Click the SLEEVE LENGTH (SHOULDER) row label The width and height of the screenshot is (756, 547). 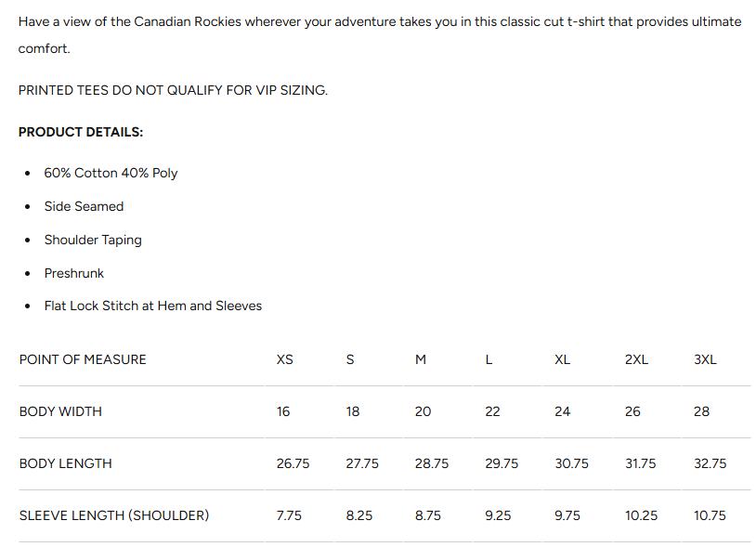point(114,515)
